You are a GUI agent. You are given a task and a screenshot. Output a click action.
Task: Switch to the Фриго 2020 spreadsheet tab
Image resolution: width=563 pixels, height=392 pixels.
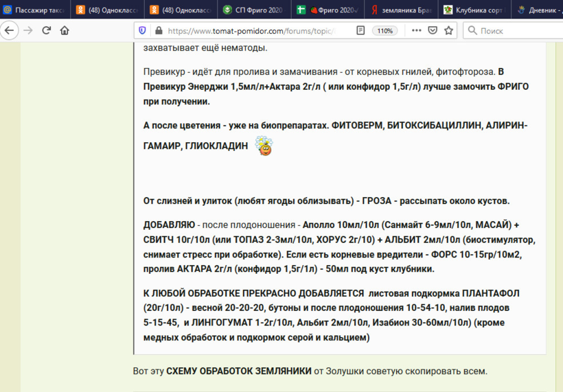pos(328,10)
